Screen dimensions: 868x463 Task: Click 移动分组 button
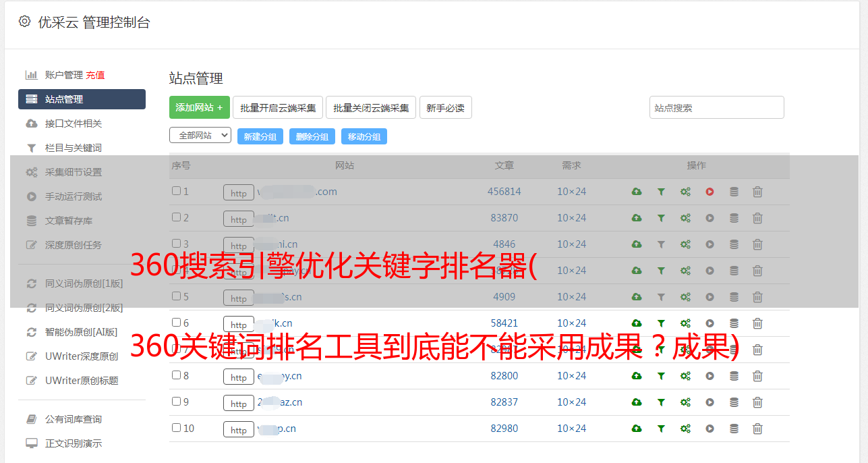point(364,136)
